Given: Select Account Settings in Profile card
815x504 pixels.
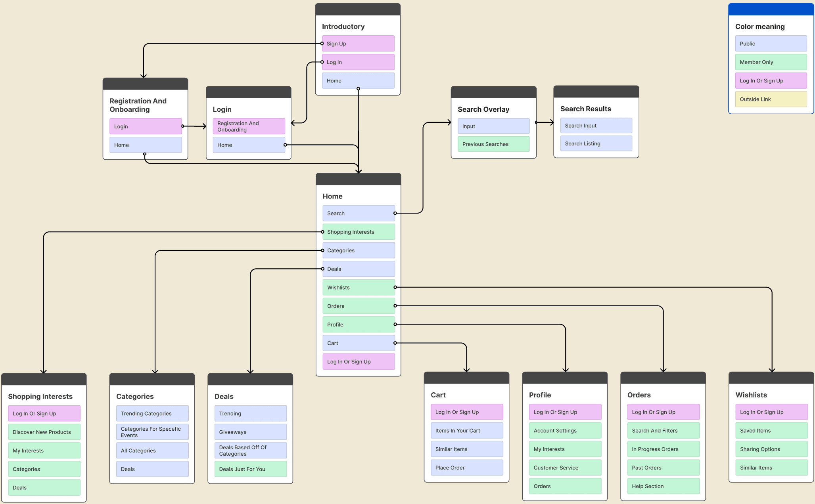Looking at the screenshot, I should point(565,431).
